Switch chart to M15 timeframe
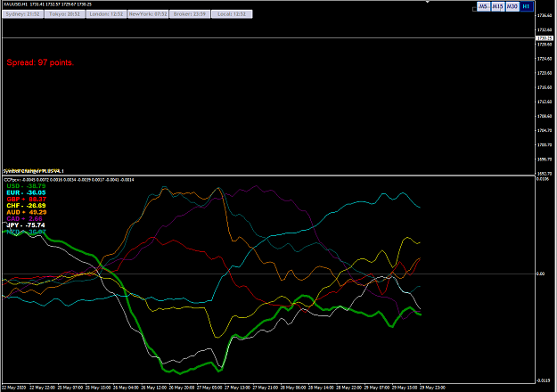This screenshot has height=392, width=557. (x=497, y=6)
